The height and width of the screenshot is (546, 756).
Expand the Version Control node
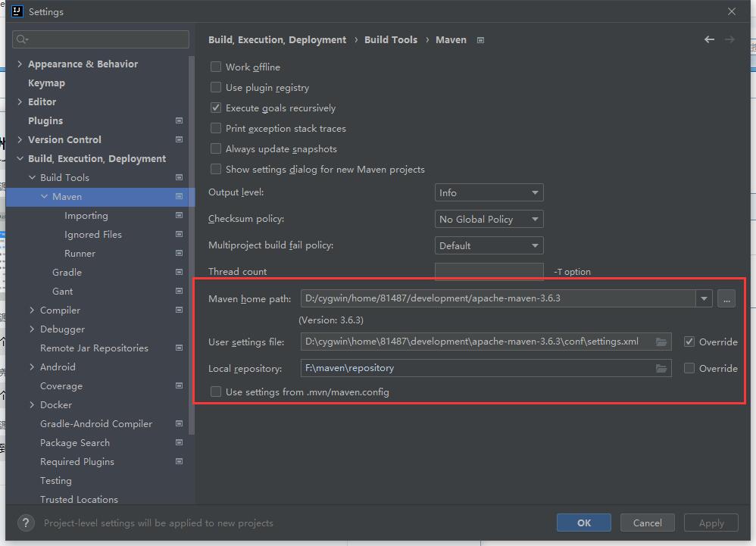19,139
